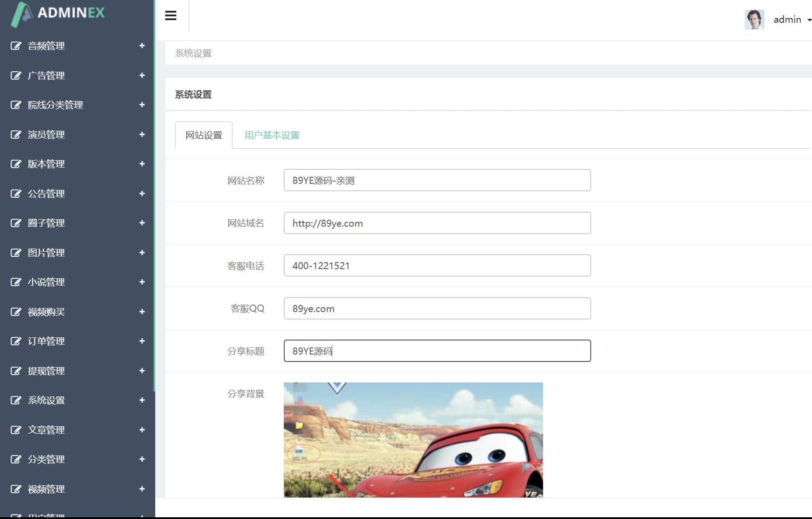Click the edit icon beside 图片管理
The image size is (812, 519).
(16, 253)
